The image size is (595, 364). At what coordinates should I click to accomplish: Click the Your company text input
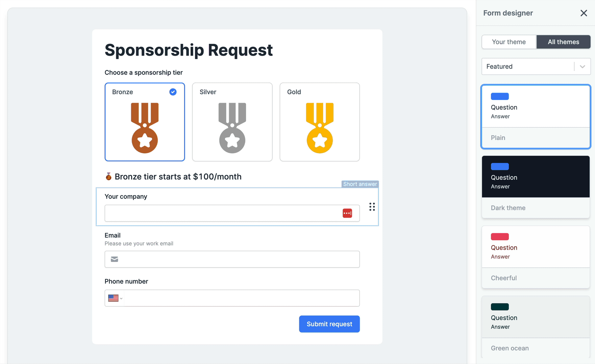(x=232, y=213)
